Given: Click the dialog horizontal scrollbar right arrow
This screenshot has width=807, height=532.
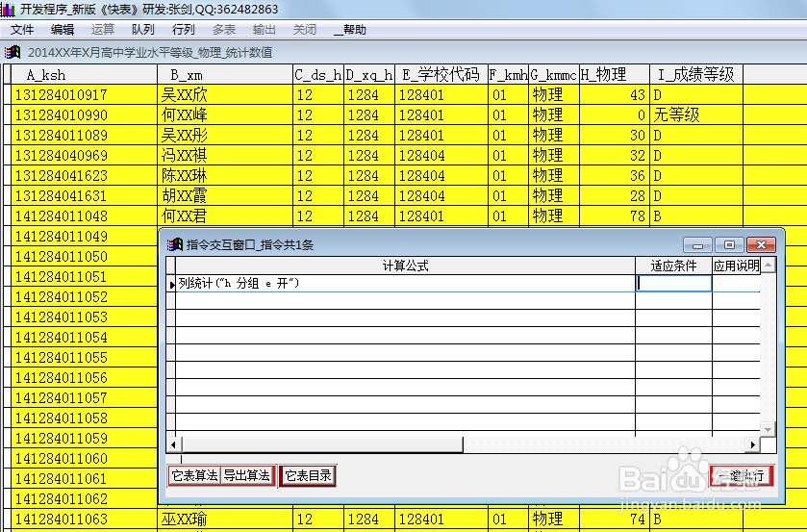Looking at the screenshot, I should click(753, 444).
